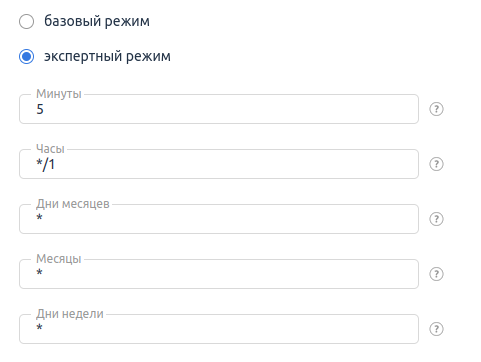Focus the Месяцы input field
Viewport: 481px width, 362px height.
click(x=219, y=274)
